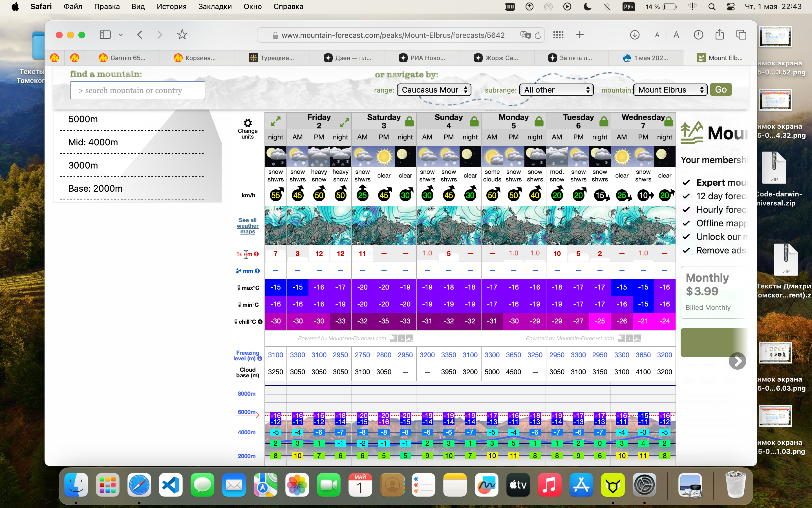Open the Справка menu
The image size is (812, 508).
click(x=288, y=7)
